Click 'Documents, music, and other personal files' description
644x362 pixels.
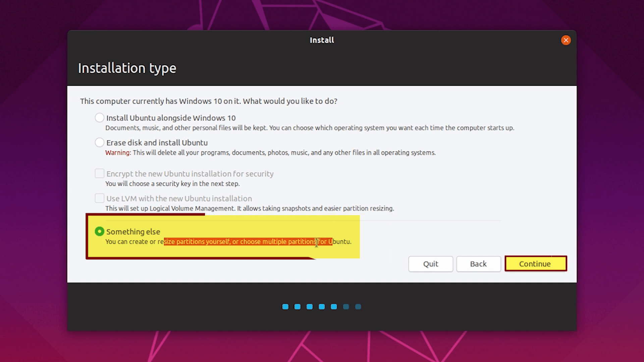pos(310,128)
